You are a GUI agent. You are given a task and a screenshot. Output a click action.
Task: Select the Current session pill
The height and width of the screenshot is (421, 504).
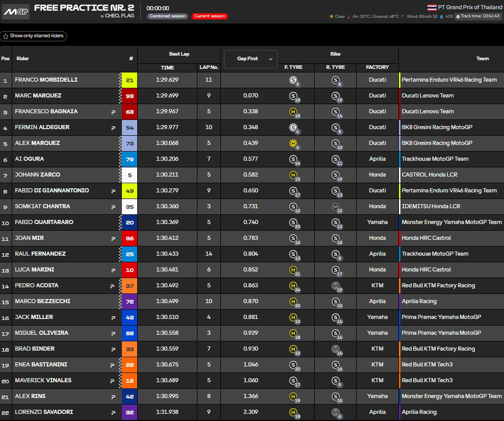[x=210, y=16]
